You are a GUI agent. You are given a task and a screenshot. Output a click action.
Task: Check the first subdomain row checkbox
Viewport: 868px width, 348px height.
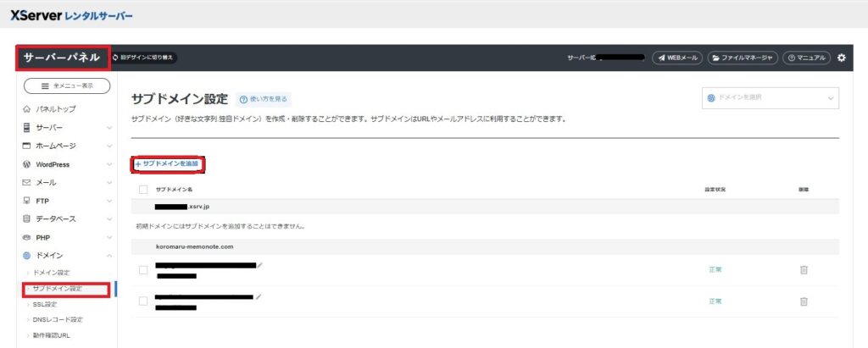142,269
